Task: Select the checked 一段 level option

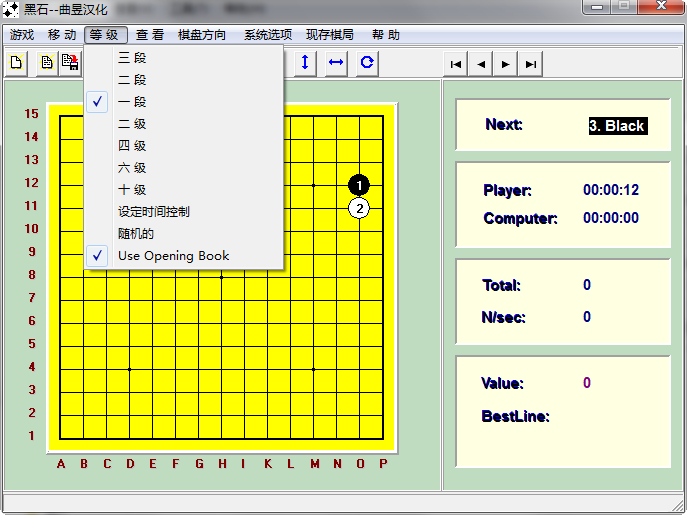Action: [x=132, y=102]
